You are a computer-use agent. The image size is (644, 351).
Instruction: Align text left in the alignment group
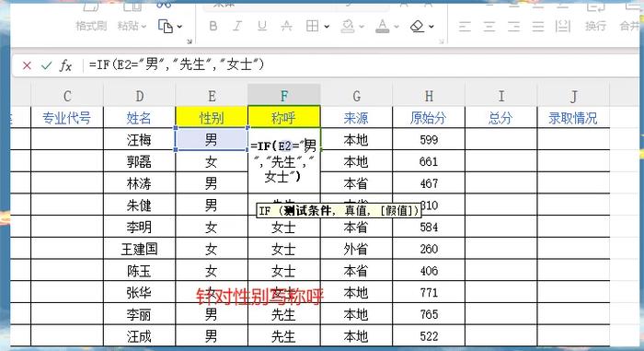[x=465, y=27]
